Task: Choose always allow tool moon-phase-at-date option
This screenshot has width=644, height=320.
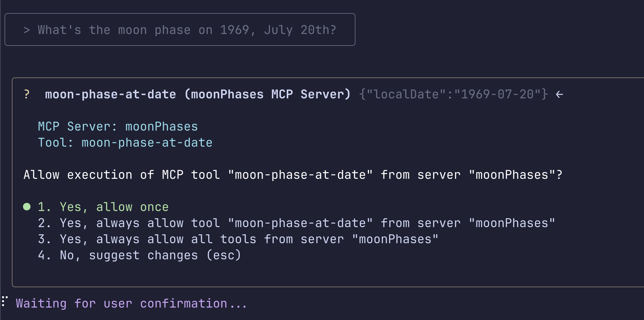Action: 296,223
